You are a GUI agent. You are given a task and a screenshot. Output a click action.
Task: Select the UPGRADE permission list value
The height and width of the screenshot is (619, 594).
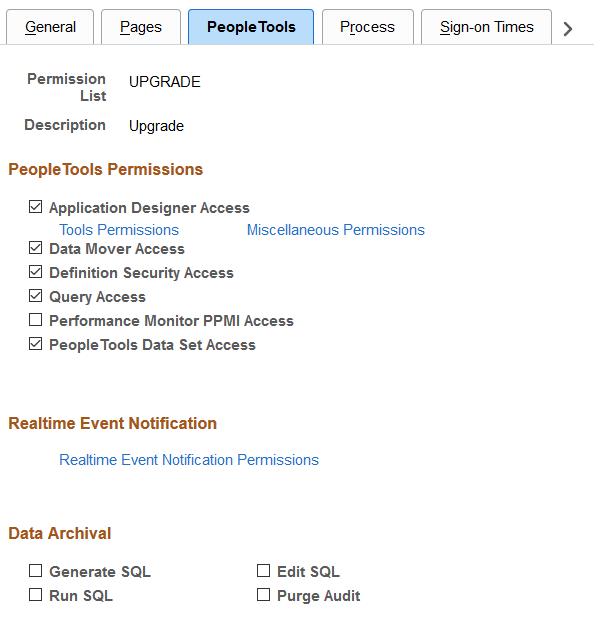tap(165, 82)
